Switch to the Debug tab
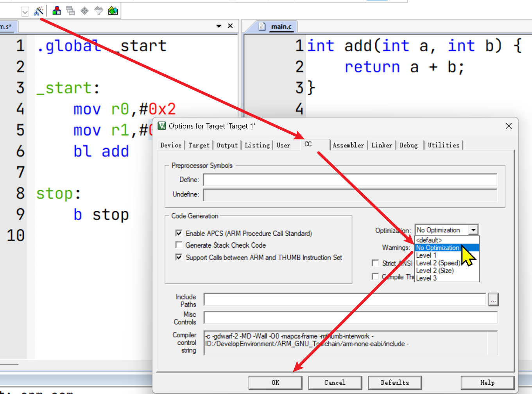 coord(408,145)
